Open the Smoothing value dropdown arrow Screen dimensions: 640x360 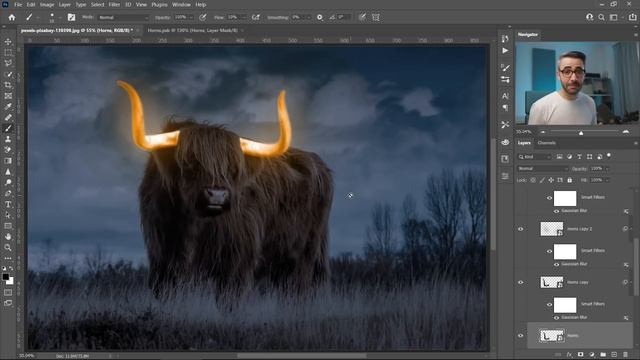(309, 18)
